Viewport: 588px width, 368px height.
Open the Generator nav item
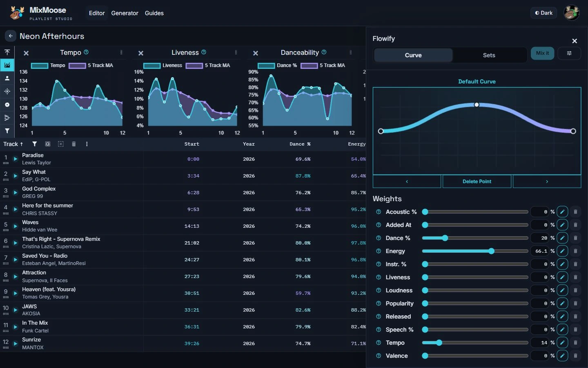coord(125,13)
